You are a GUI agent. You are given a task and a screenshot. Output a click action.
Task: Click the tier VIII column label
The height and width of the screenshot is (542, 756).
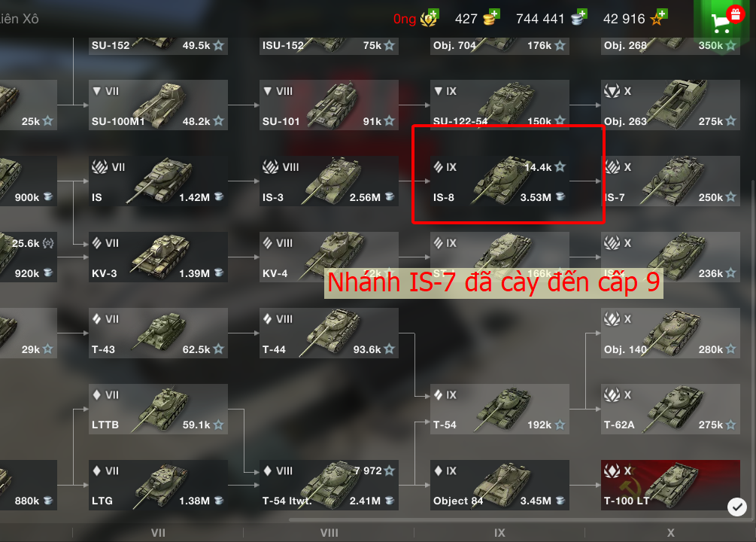(x=329, y=533)
